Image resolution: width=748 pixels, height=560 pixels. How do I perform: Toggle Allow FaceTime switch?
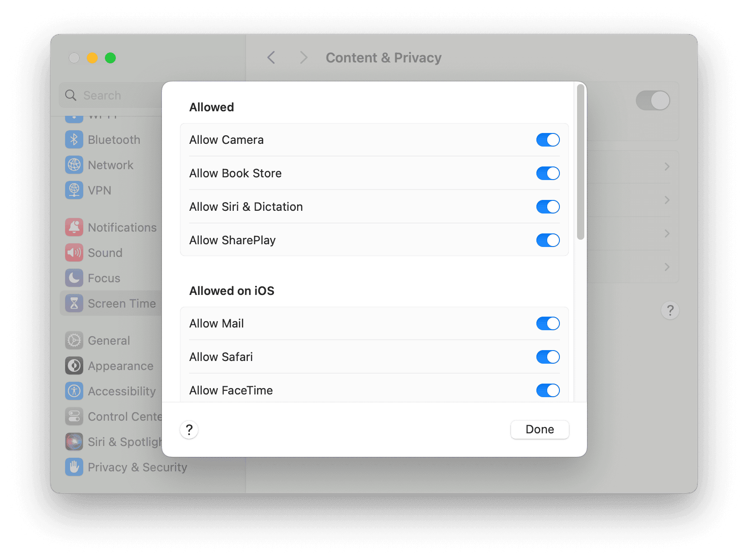548,390
